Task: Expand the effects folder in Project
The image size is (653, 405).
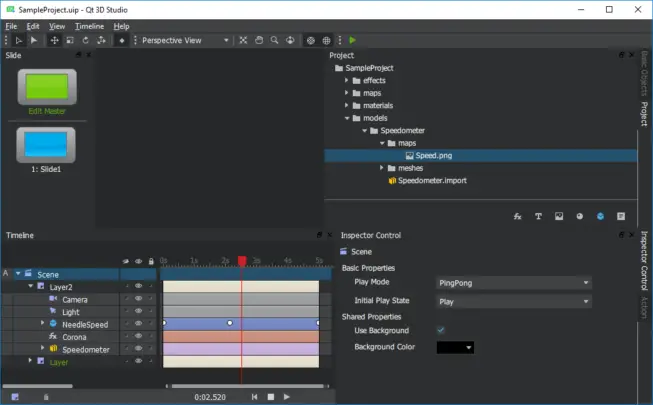Action: coord(346,80)
